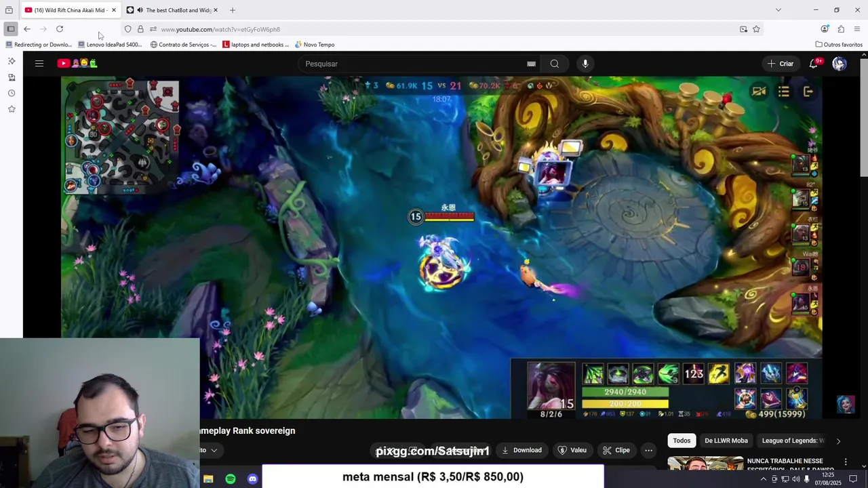868x488 pixels.
Task: Click the YouTube search magnifier button
Action: pos(555,64)
